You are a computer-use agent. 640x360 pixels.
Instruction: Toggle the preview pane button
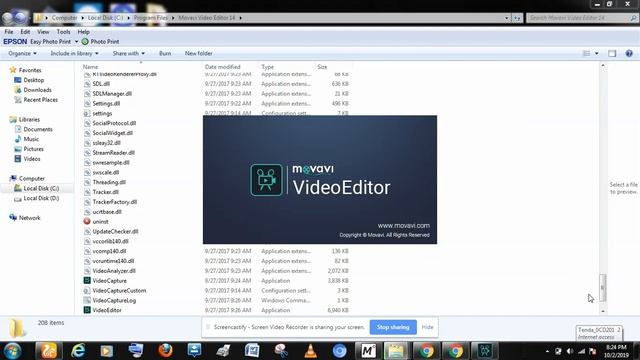[612, 53]
